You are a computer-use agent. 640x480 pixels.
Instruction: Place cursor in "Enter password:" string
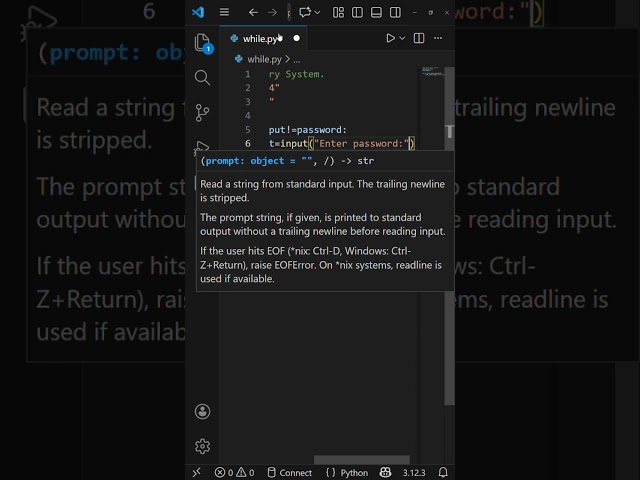pos(362,144)
